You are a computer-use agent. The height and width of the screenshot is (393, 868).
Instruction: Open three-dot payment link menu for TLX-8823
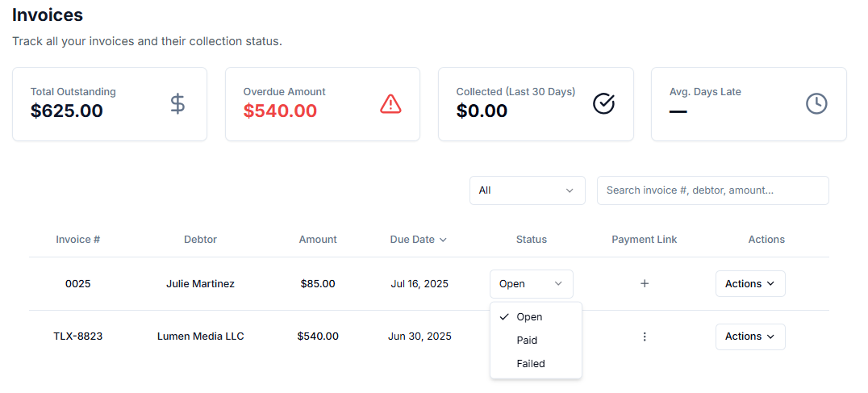(645, 337)
